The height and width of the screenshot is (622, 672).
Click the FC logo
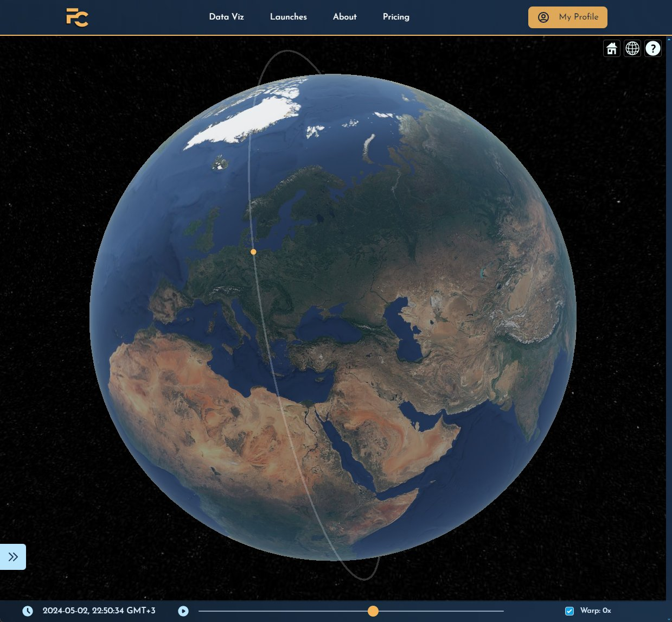[77, 17]
